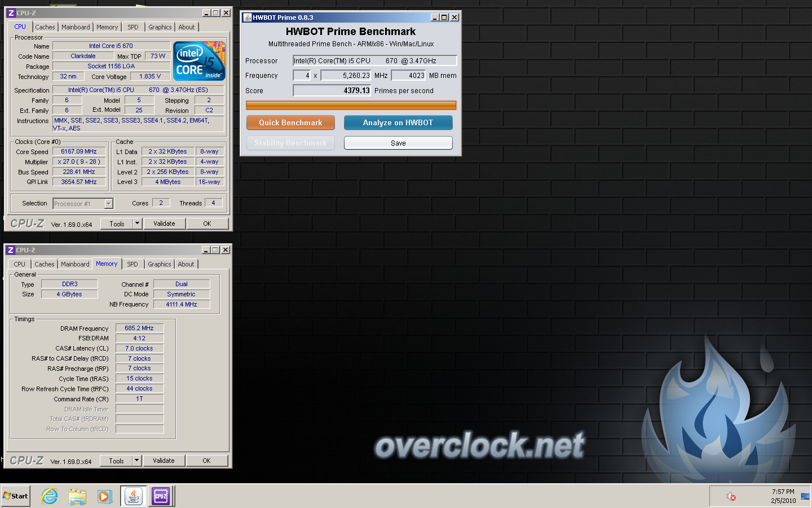Click the Memory CPU-Z window title icon

(10, 250)
